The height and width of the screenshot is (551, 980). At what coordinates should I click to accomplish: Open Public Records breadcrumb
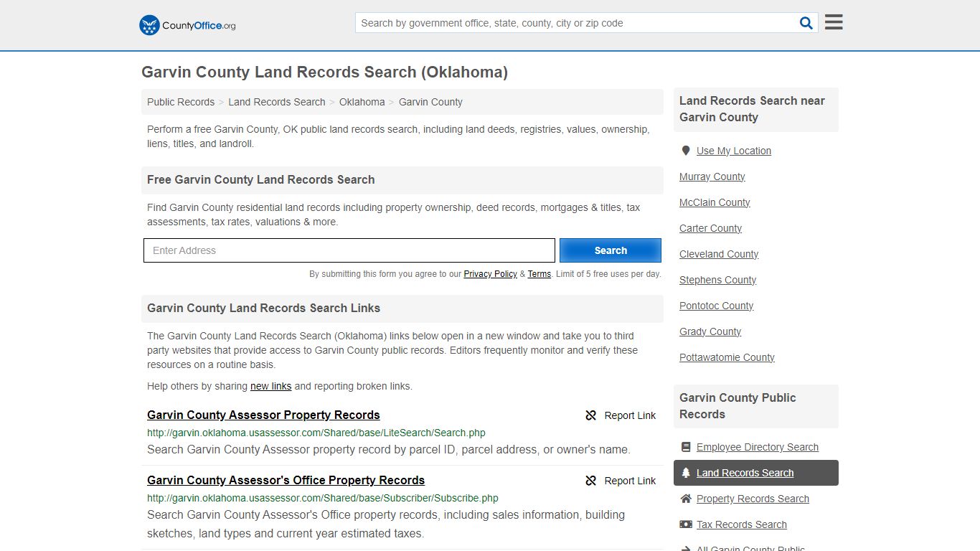(181, 102)
